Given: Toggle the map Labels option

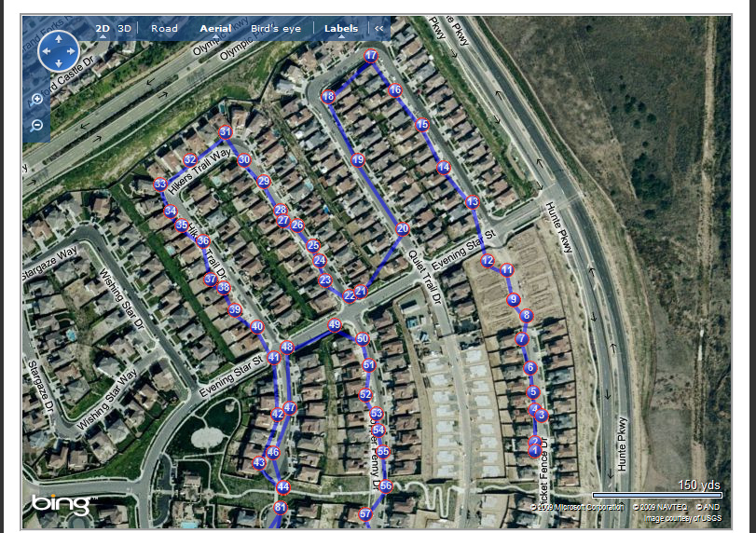Looking at the screenshot, I should click(x=341, y=29).
